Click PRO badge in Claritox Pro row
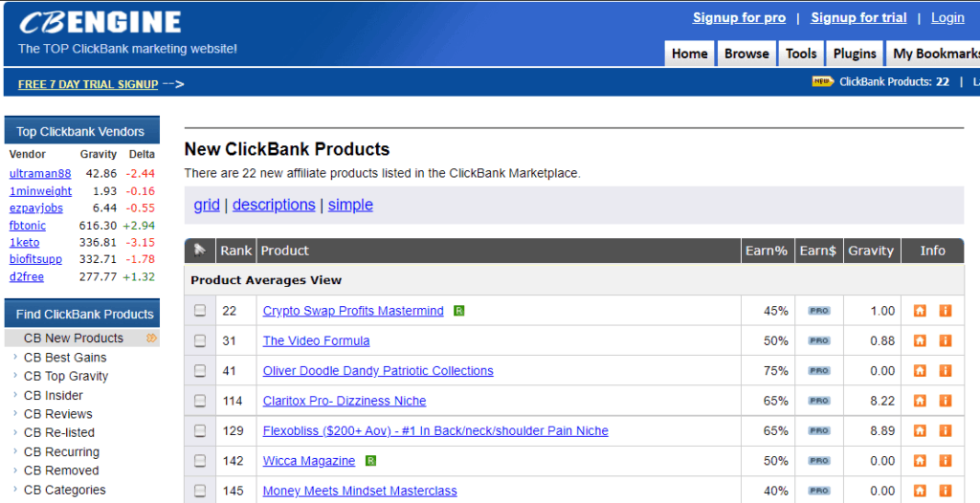Screen dimensions: 980x503 (x=819, y=401)
